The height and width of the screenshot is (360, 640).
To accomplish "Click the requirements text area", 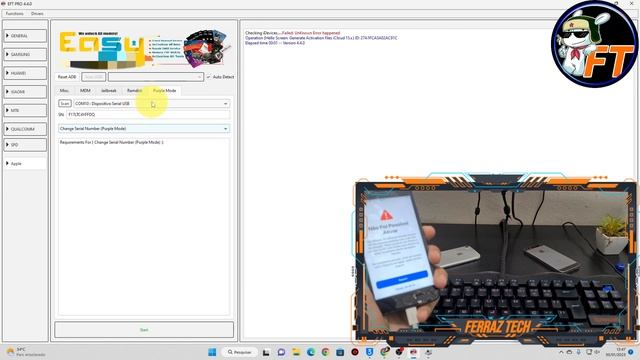I will click(x=144, y=227).
